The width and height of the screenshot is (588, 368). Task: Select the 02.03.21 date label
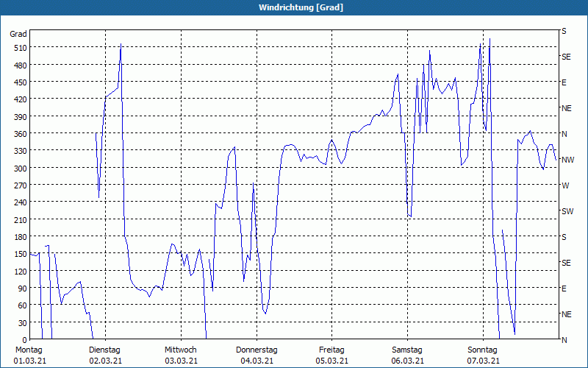(x=105, y=361)
